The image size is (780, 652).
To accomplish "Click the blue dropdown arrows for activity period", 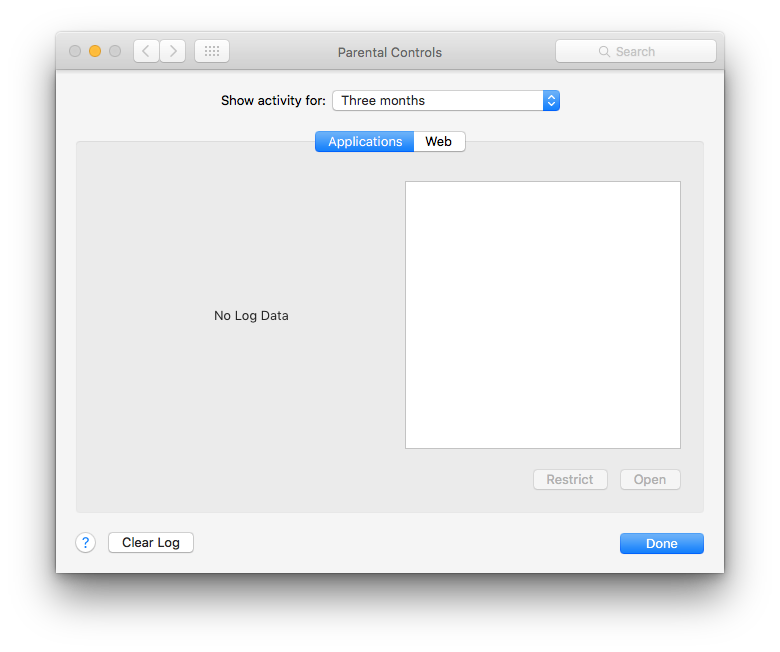I will [551, 101].
